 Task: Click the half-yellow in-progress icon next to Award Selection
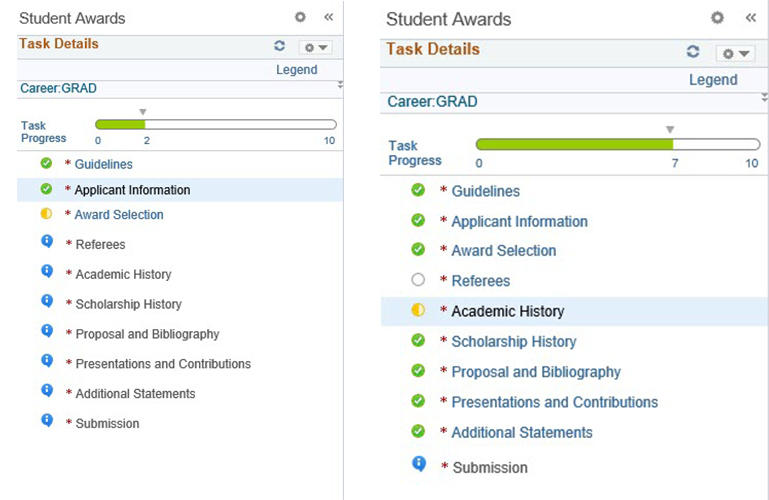pyautogui.click(x=46, y=214)
